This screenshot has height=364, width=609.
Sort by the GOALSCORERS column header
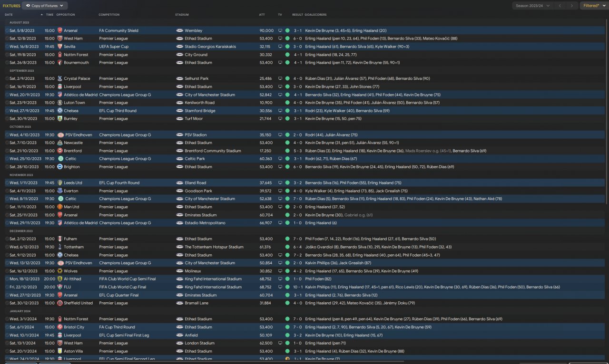316,15
